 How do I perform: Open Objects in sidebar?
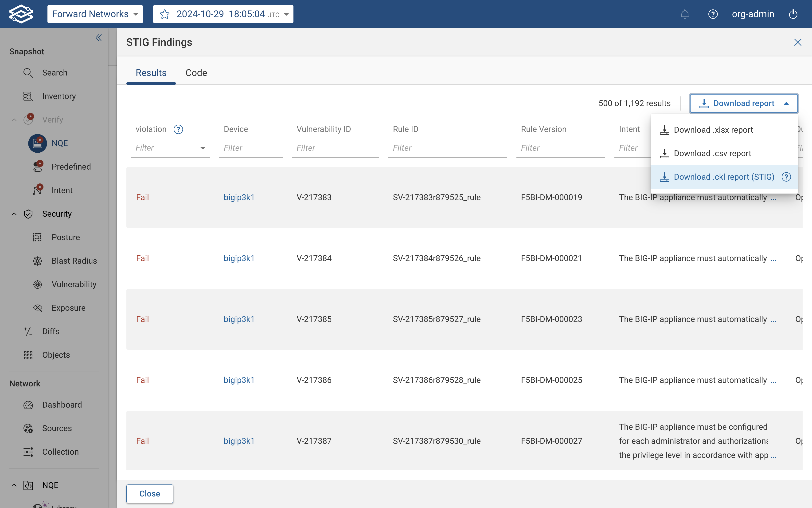click(56, 355)
